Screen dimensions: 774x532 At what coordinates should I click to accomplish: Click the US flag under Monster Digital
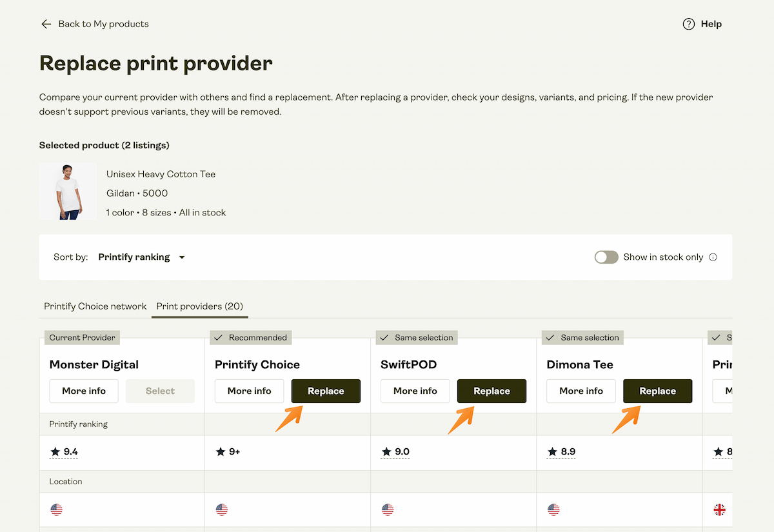point(56,509)
